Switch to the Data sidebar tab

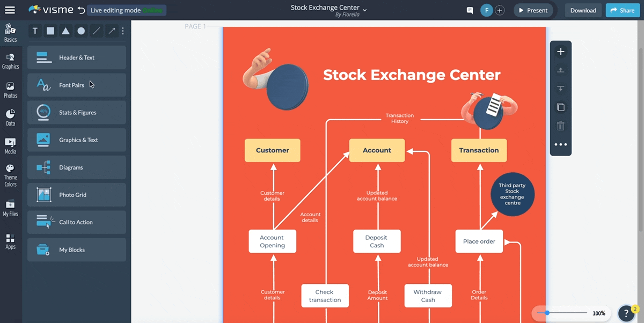(x=11, y=118)
